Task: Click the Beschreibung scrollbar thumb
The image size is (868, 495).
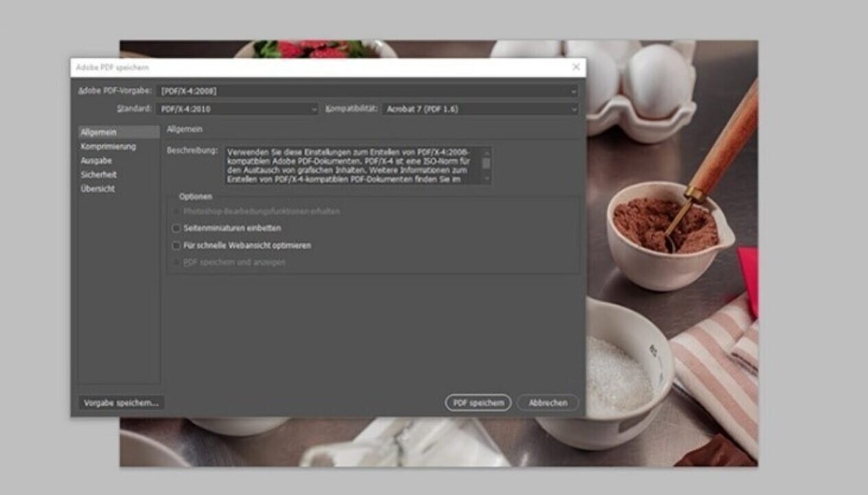Action: point(486,162)
